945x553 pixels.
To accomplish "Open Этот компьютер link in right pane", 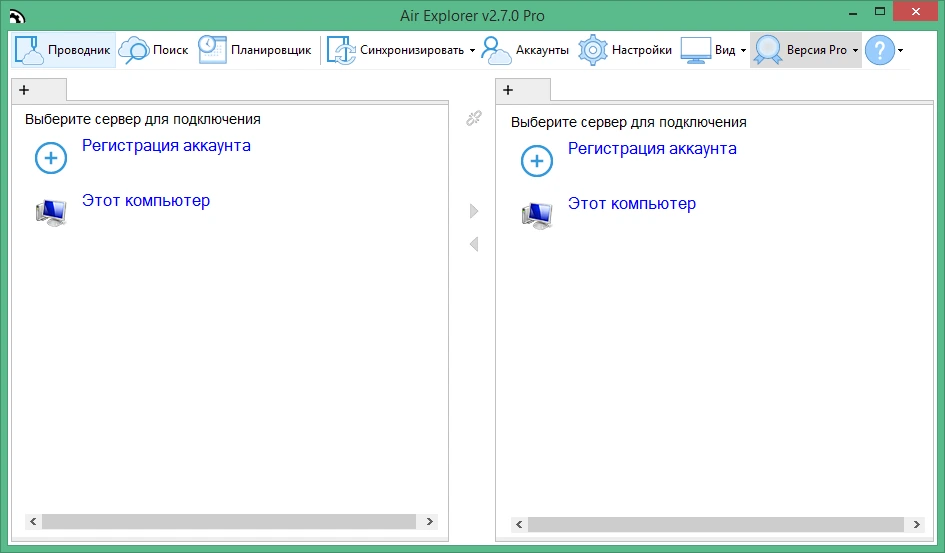I will tap(632, 204).
